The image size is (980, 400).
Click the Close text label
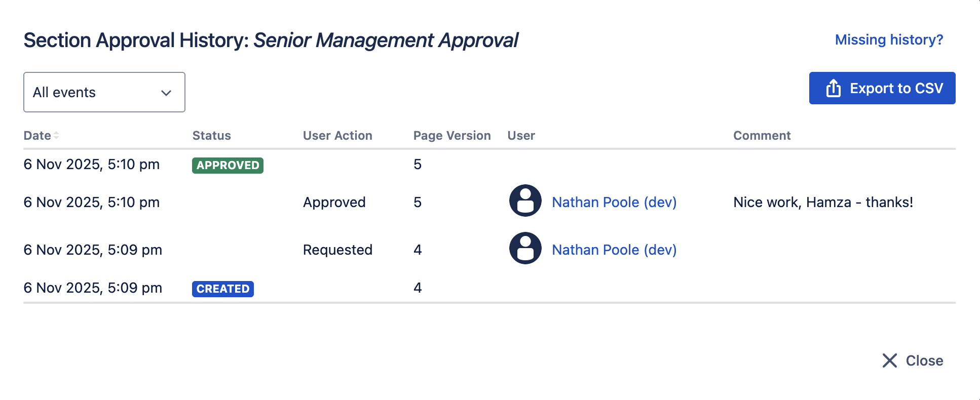[924, 361]
